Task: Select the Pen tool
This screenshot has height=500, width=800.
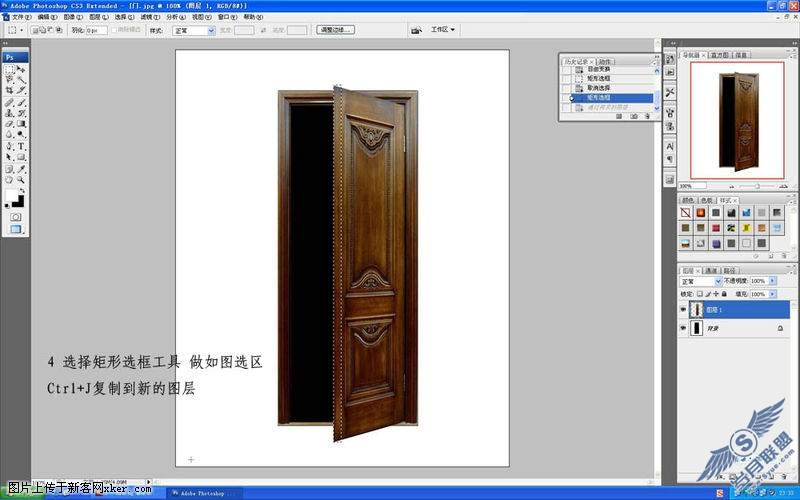Action: pos(10,146)
